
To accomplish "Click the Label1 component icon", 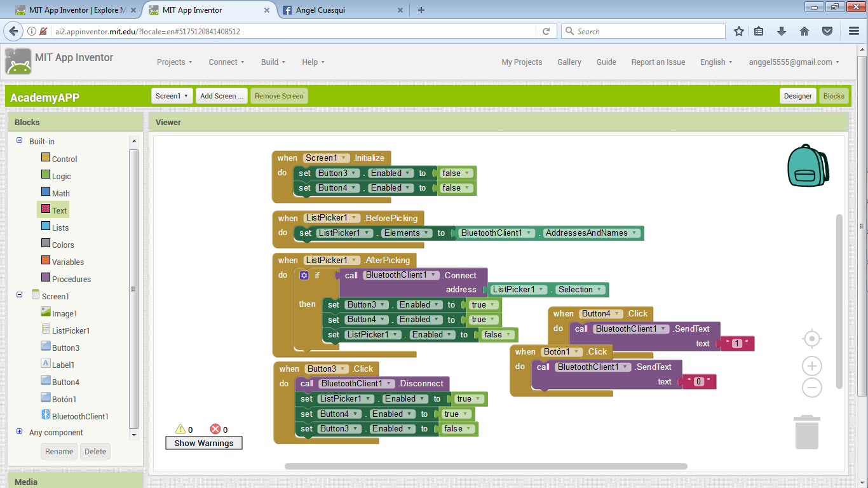I will pos(46,363).
